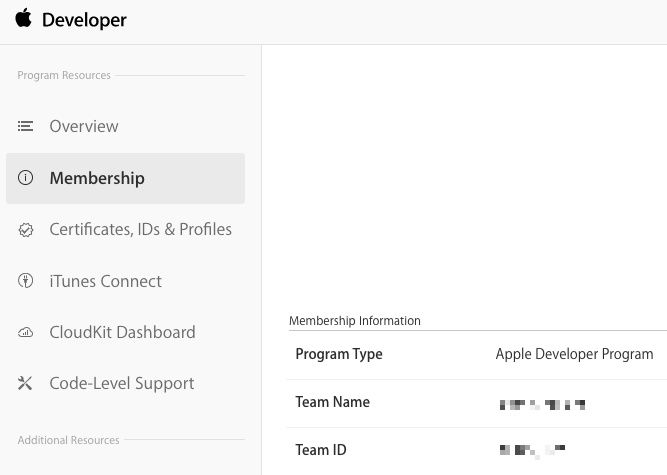Click the Certificates badge icon

pos(26,230)
